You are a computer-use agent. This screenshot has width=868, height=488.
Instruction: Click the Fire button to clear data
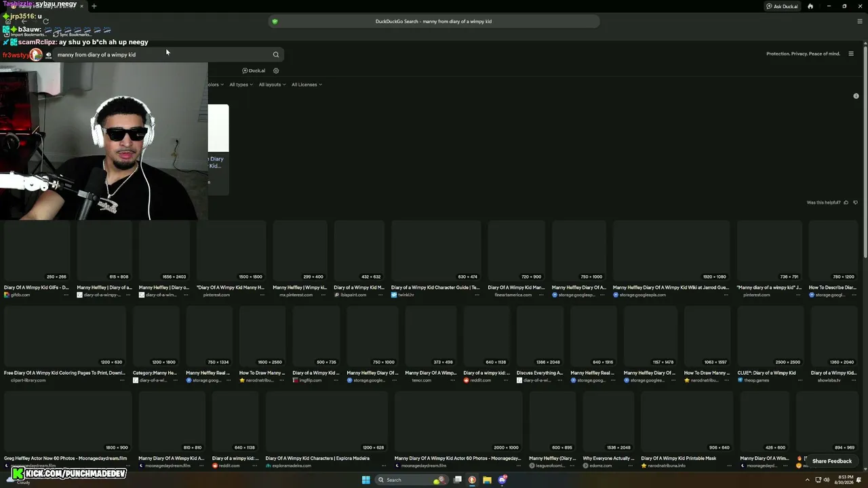tap(810, 6)
